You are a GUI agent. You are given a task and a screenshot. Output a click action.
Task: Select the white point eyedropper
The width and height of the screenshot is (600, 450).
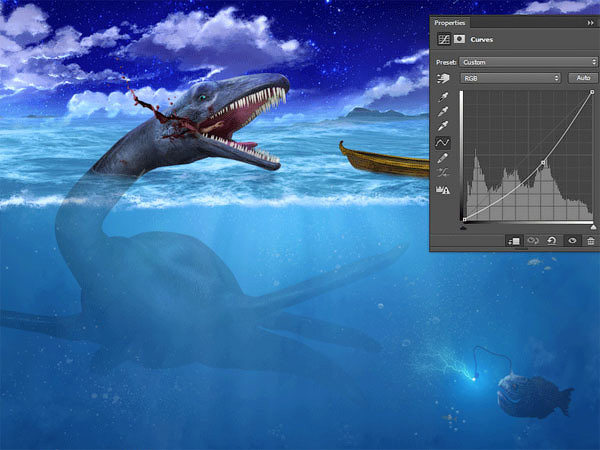click(x=443, y=126)
